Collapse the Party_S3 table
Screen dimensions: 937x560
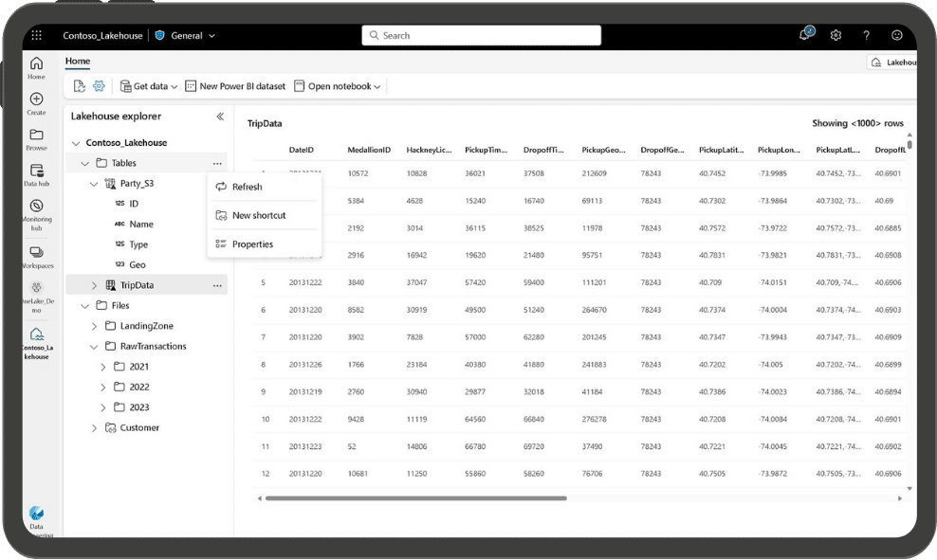tap(94, 184)
